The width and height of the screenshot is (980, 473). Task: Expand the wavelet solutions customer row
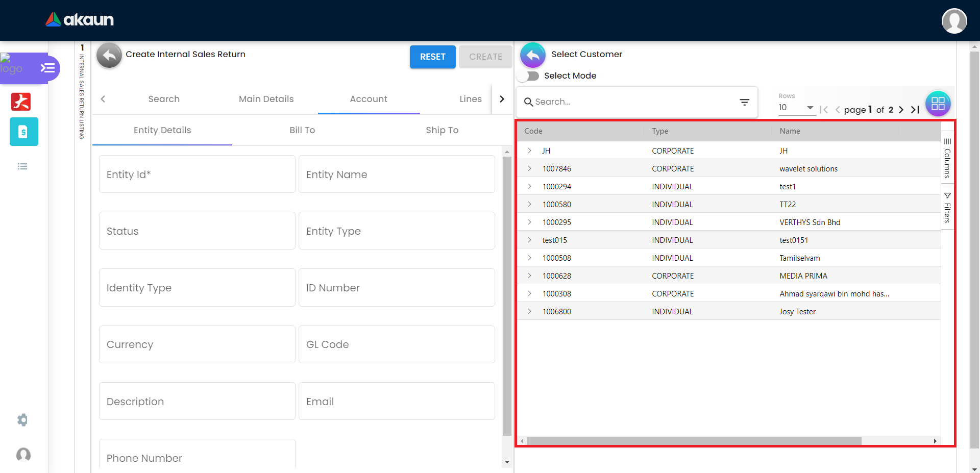pos(529,169)
